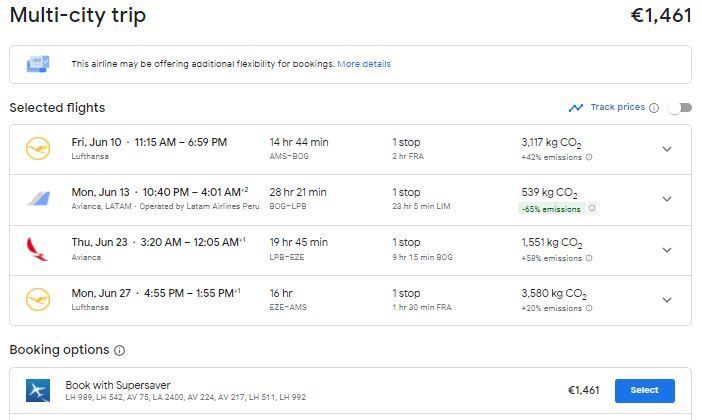The image size is (702, 420).
Task: Click the Lufthansa logo on Jun 27 flight
Action: [38, 299]
